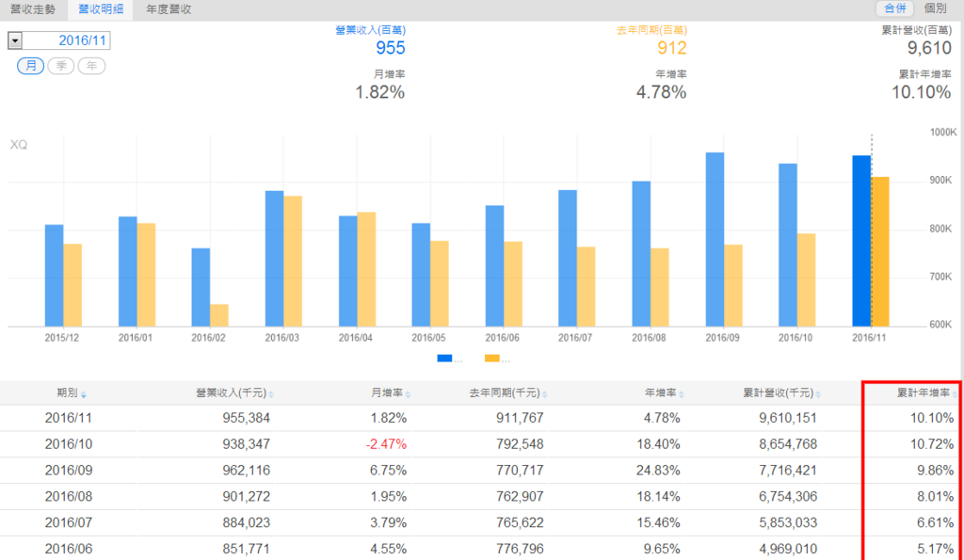The width and height of the screenshot is (964, 560).
Task: Click the 2016/11 period field
Action: 67,40
